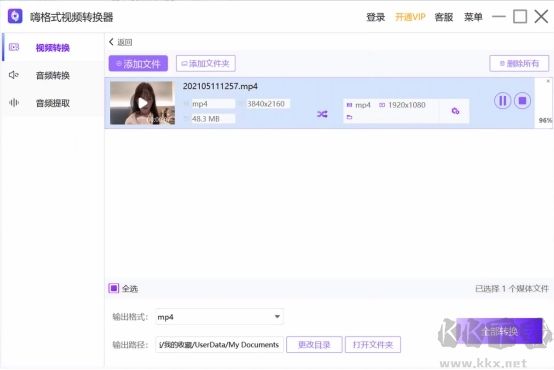The image size is (554, 370).
Task: Open the 登录 login link
Action: pyautogui.click(x=376, y=17)
